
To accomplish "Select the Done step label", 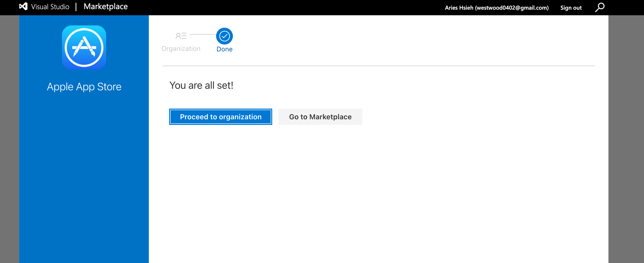I will point(224,49).
